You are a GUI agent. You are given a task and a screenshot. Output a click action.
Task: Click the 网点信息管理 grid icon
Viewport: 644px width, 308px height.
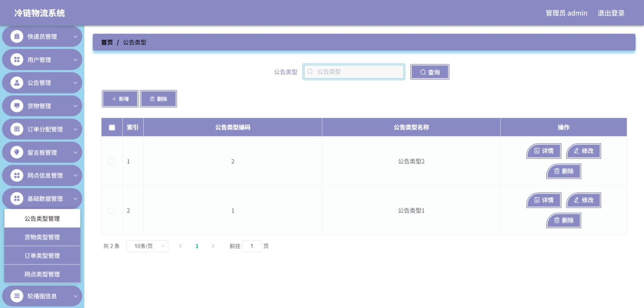17,176
